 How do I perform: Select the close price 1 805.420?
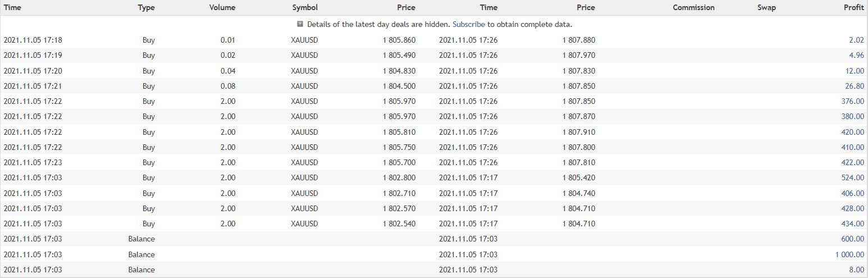pos(578,178)
